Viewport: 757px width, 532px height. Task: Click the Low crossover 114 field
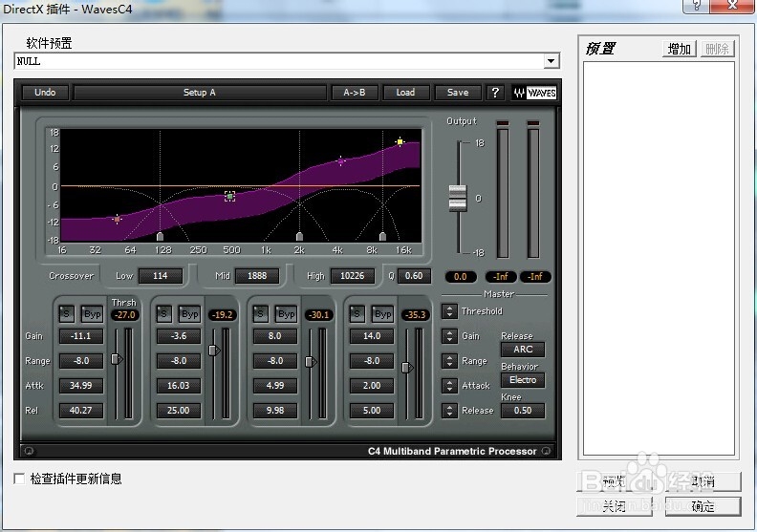tap(161, 276)
